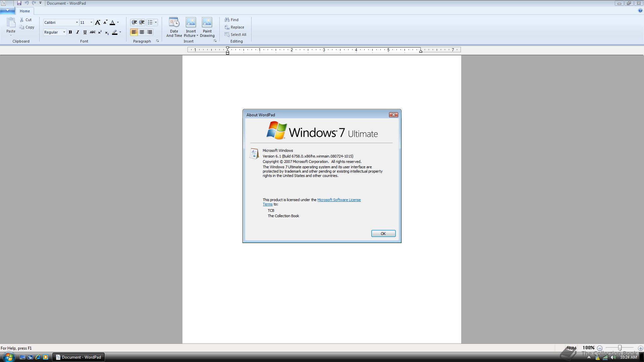The height and width of the screenshot is (362, 644).
Task: Toggle Italic formatting
Action: coord(77,32)
